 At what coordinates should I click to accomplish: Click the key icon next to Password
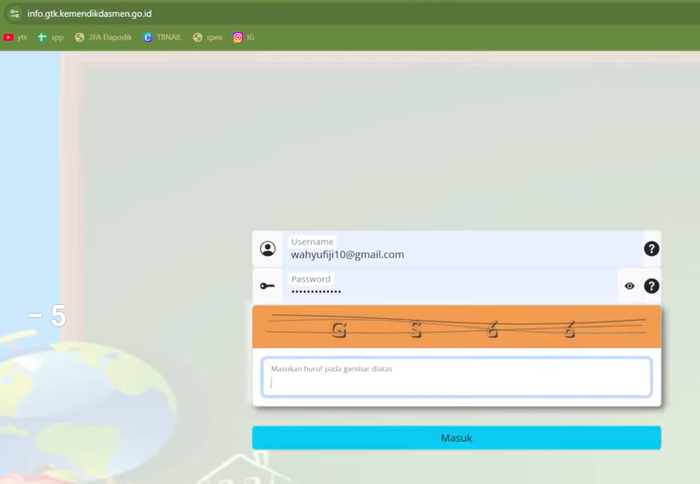point(267,286)
